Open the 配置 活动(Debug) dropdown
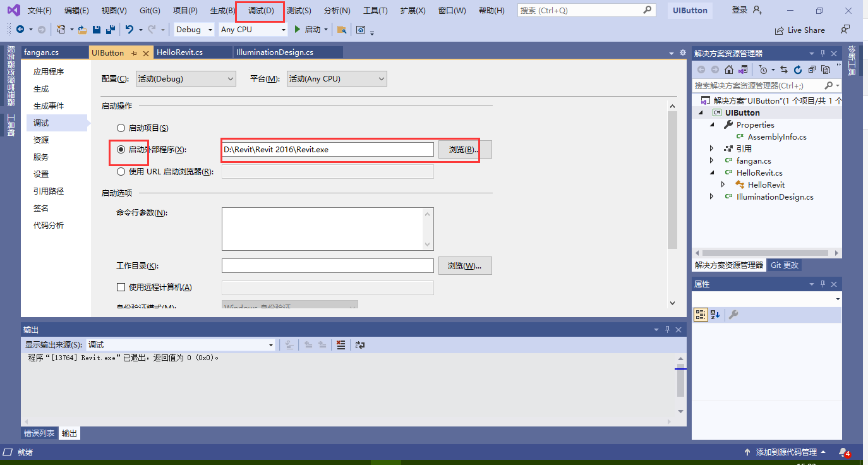 tap(186, 79)
